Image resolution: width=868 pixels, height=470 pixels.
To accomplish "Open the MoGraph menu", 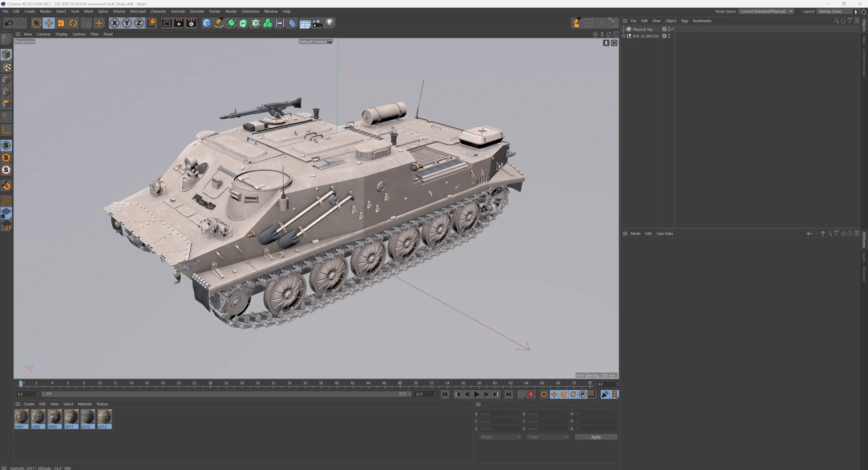I will point(138,11).
